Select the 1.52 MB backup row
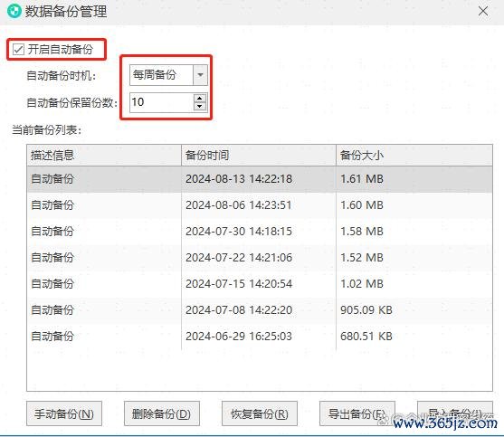The image size is (504, 437). tap(260, 258)
